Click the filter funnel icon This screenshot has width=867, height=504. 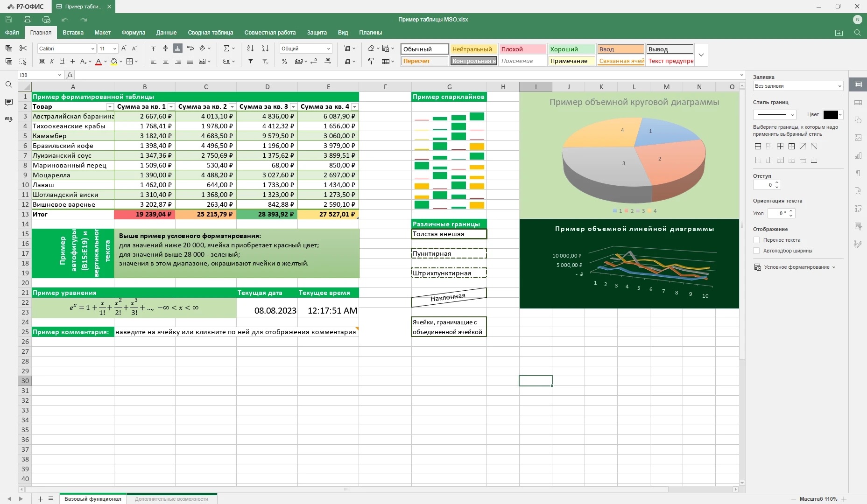pos(251,61)
